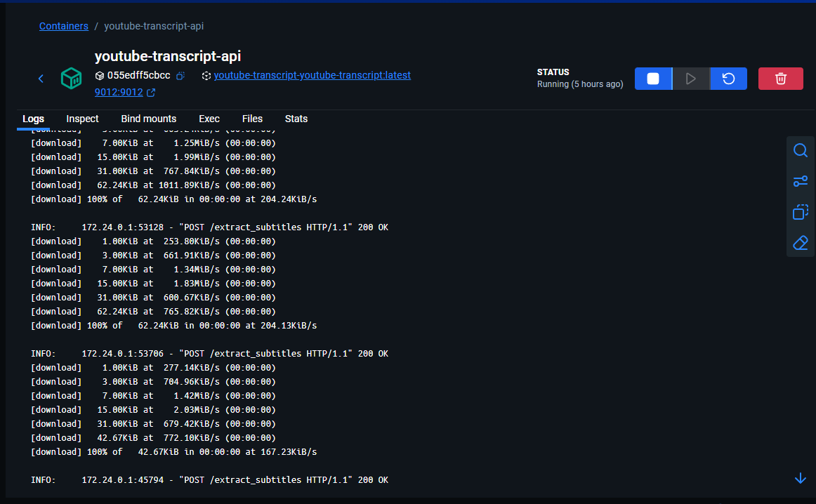
Task: Click log line ending 204.13KiB/s
Action: [174, 326]
